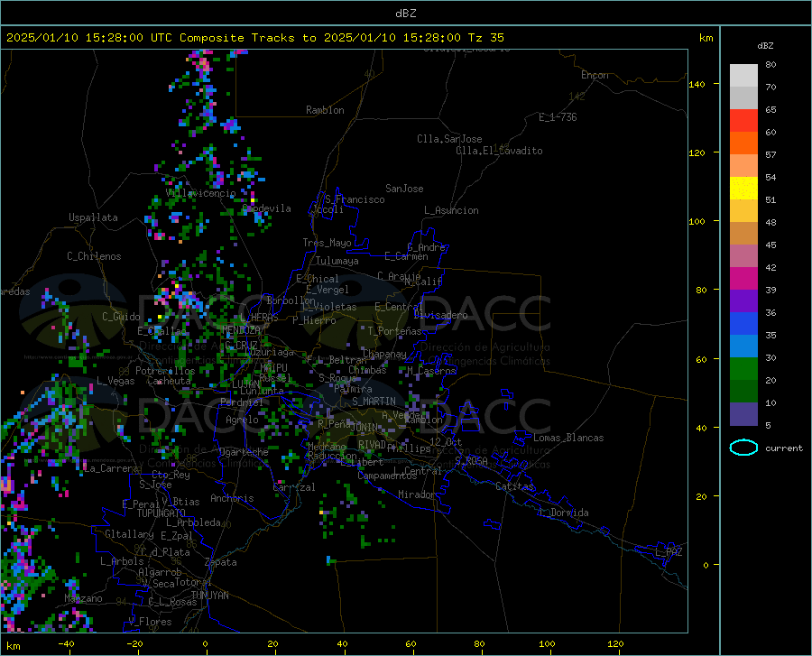Click the yellow 51 dBZ swatch

[x=743, y=188]
